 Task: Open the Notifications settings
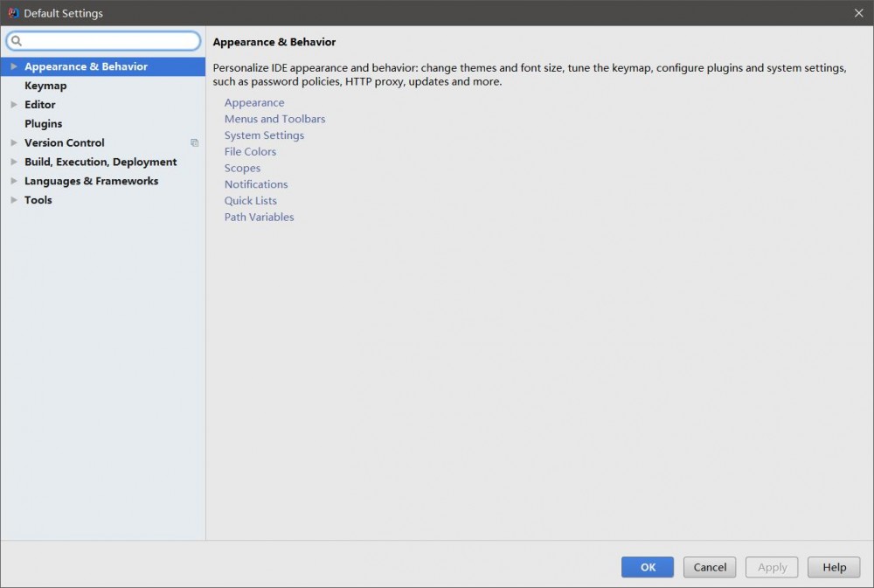pyautogui.click(x=255, y=184)
